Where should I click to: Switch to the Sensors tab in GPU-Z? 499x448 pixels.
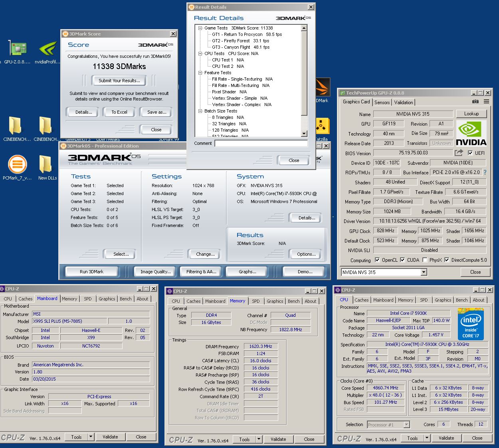pos(382,103)
